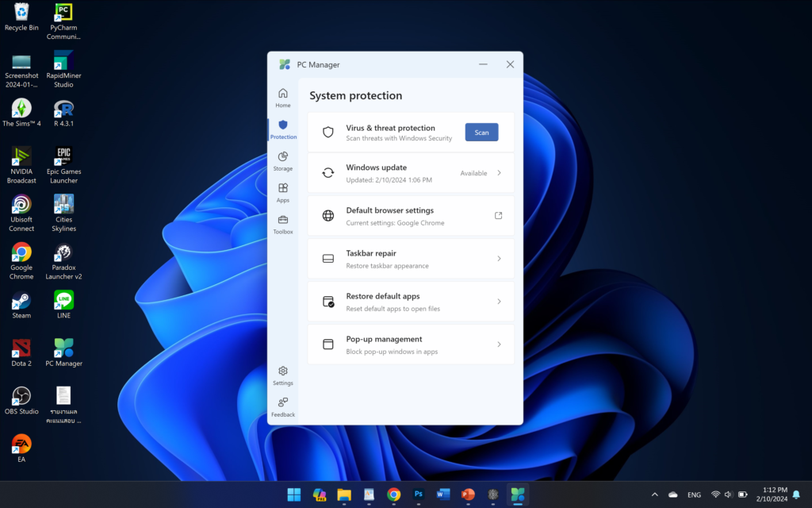Viewport: 812px width, 508px height.
Task: Click the Scan button for virus protection
Action: pyautogui.click(x=481, y=133)
